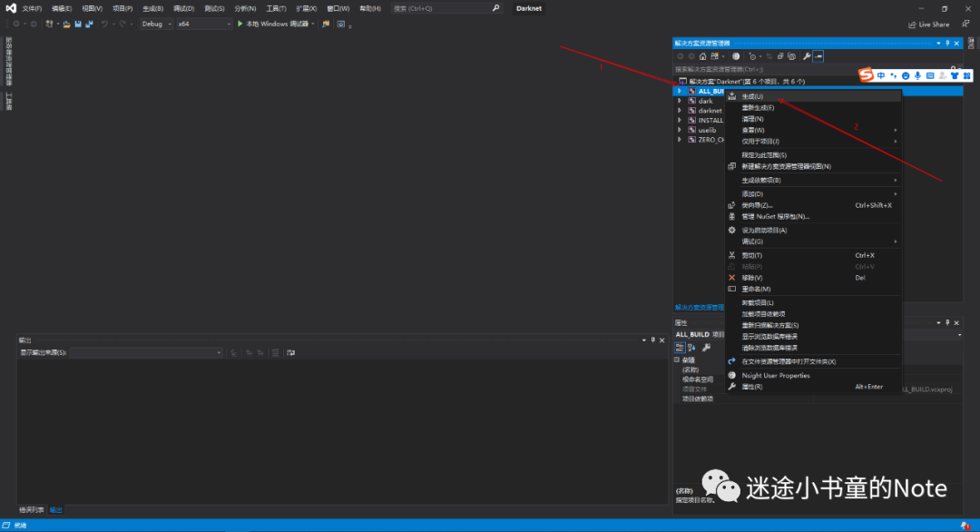Click the Show All Files icon in Solution Explorer
The image size is (980, 532).
coord(792,56)
